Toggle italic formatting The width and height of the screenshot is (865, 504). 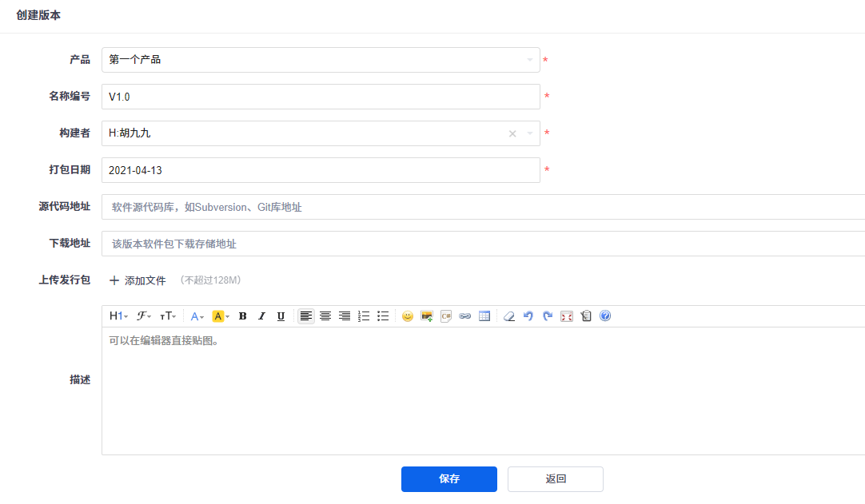(x=261, y=316)
